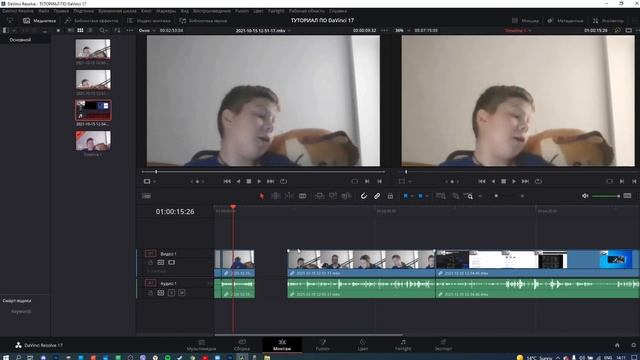
Task: Select the Blade edit tool
Action: point(302,196)
